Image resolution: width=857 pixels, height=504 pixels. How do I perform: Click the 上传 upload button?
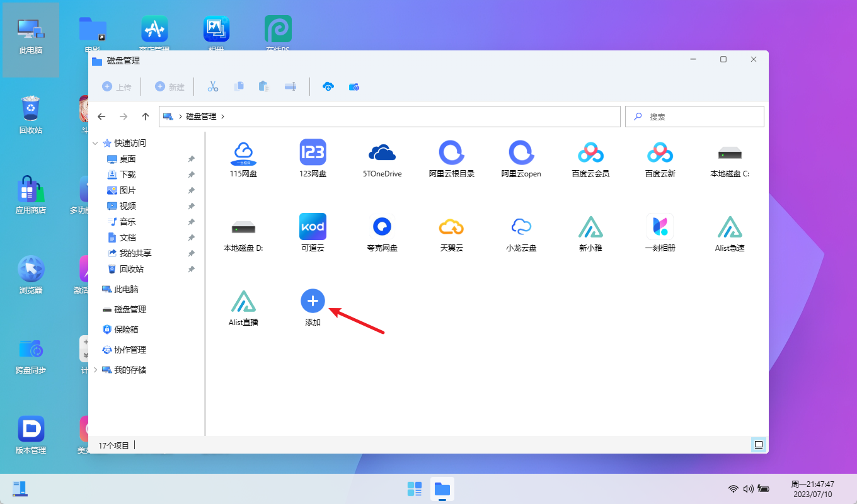[117, 87]
